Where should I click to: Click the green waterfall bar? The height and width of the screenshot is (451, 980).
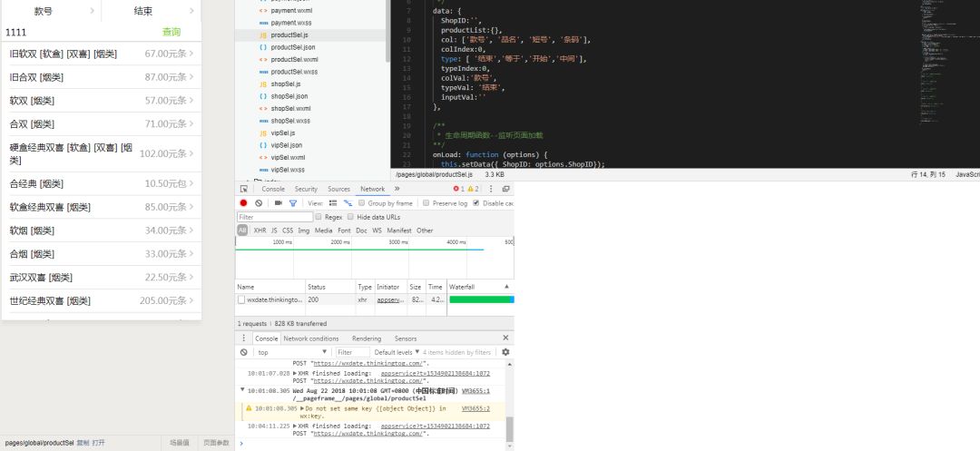pos(480,299)
